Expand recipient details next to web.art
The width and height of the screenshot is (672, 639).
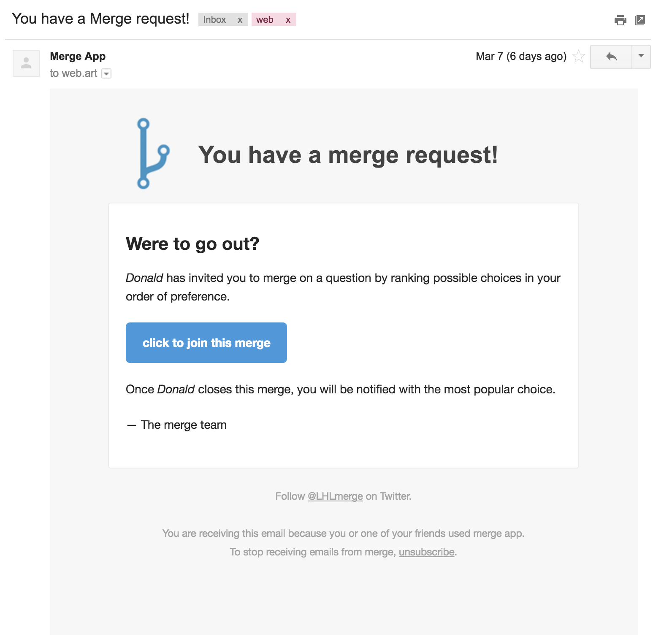(107, 74)
